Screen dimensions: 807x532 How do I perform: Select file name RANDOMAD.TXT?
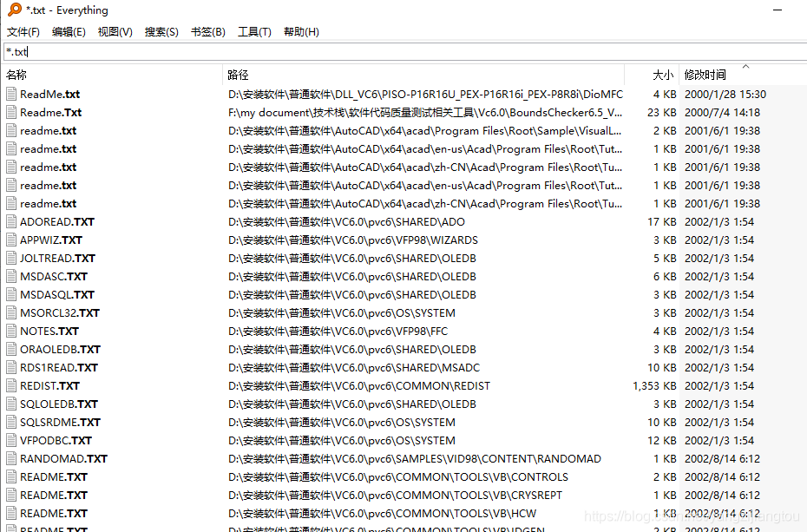point(63,458)
